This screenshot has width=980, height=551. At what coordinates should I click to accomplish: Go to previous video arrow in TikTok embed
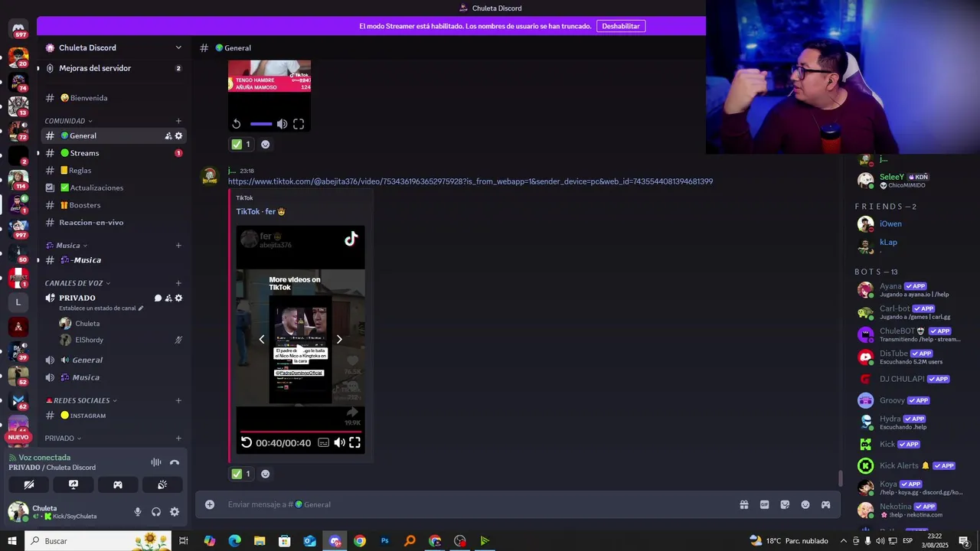pos(262,339)
